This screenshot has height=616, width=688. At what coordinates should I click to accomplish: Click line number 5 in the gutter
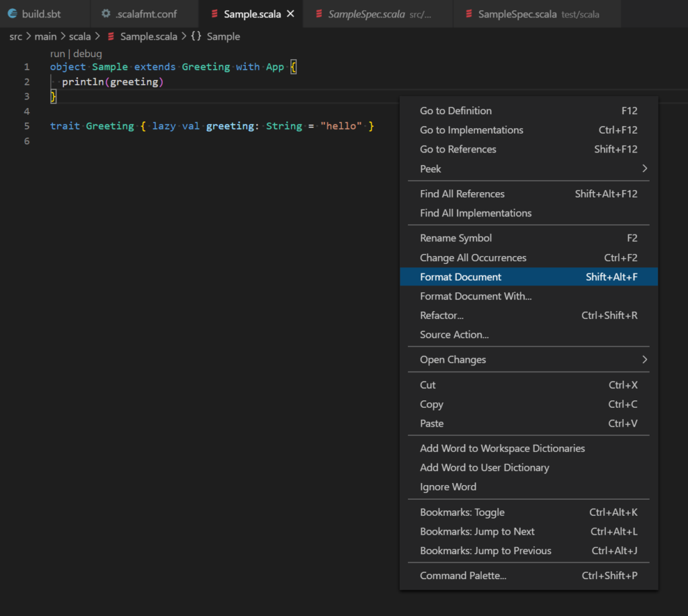coord(26,126)
